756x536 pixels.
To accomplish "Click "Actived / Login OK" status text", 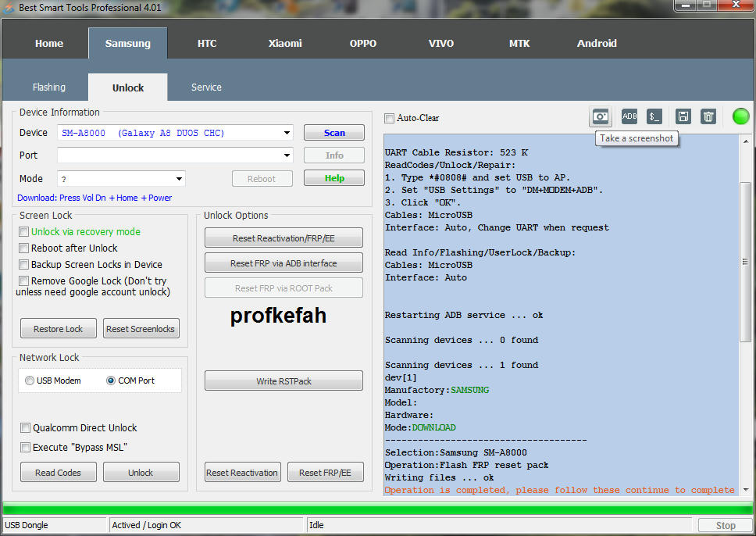I will [x=146, y=525].
